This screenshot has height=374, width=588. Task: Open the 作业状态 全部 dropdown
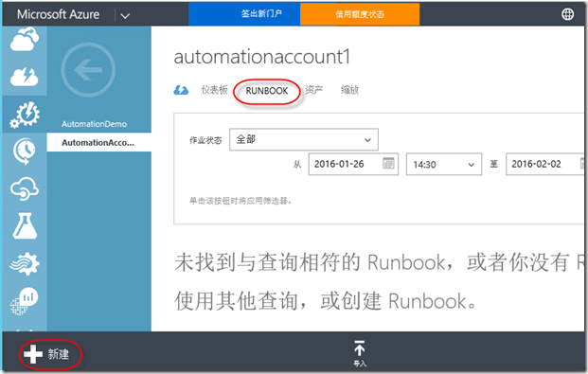click(x=304, y=139)
